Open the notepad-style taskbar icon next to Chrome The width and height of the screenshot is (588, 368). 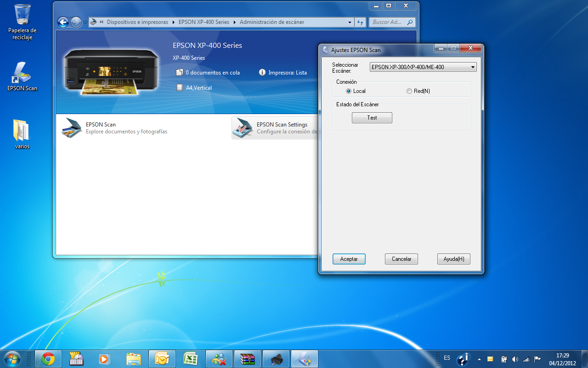76,359
